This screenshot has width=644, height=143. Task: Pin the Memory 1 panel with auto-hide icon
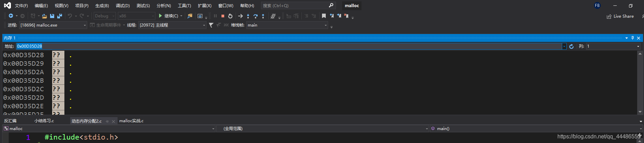tap(632, 38)
